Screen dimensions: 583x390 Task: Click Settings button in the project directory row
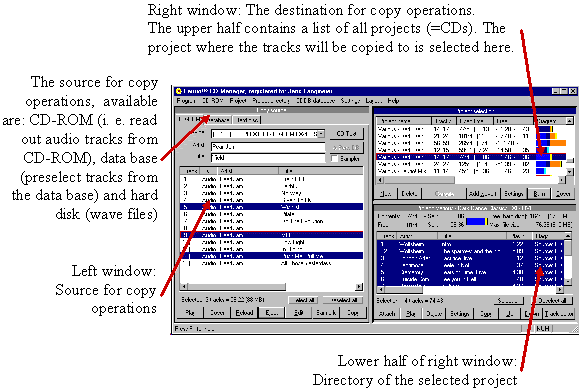[459, 313]
